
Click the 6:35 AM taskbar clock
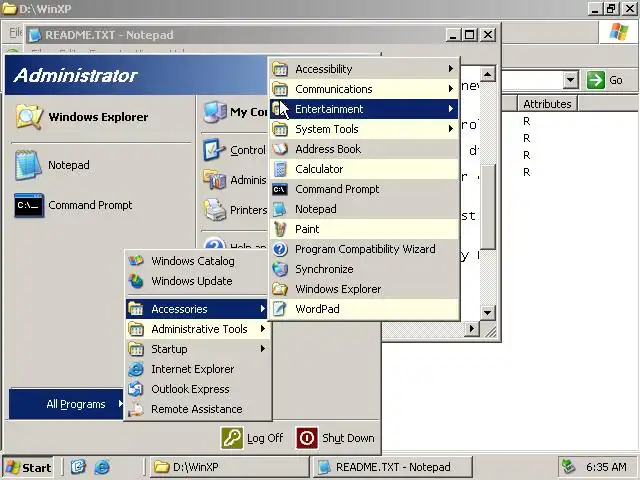tap(606, 467)
